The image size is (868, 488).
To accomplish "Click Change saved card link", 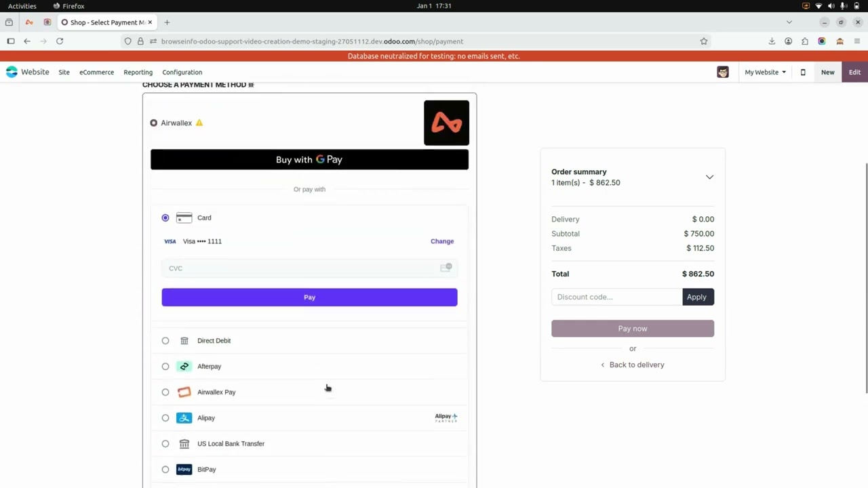I will coord(442,241).
